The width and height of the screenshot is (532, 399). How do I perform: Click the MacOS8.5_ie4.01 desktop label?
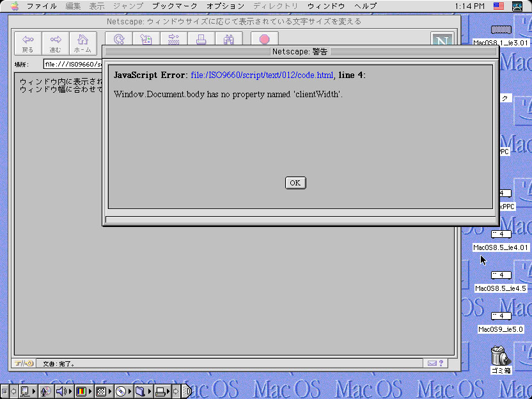tap(501, 247)
